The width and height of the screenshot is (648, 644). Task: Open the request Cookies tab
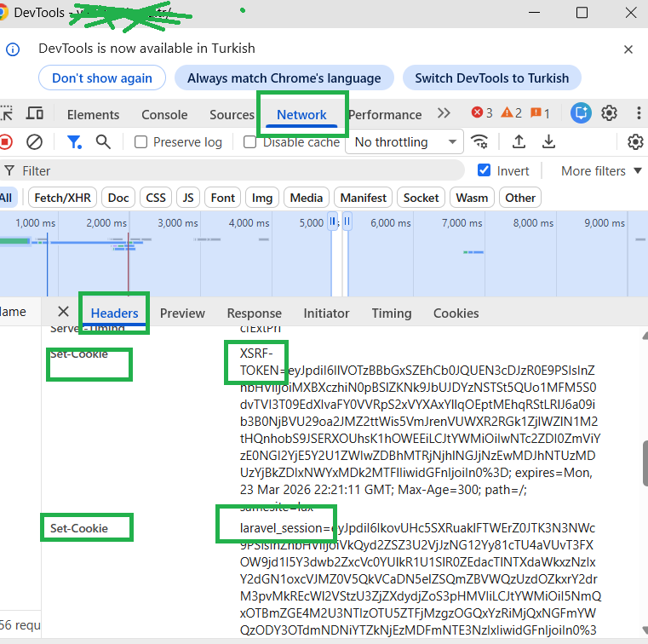456,313
